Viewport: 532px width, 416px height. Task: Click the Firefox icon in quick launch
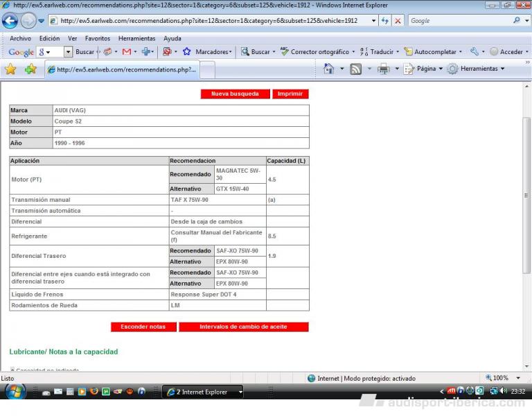point(94,392)
